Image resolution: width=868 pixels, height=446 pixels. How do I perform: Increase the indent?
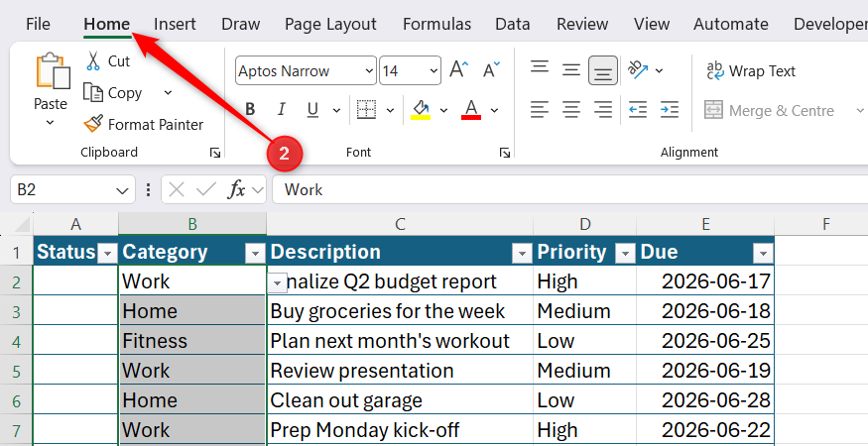click(670, 110)
